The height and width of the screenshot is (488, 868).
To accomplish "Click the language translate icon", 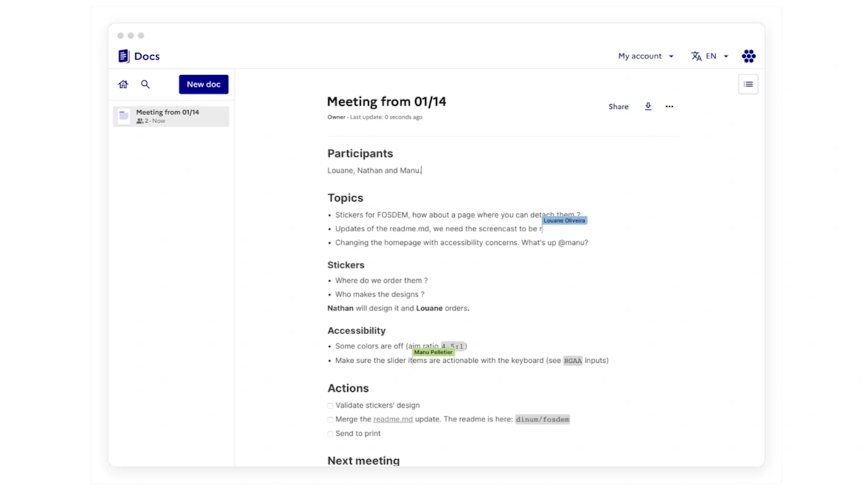I will point(696,56).
